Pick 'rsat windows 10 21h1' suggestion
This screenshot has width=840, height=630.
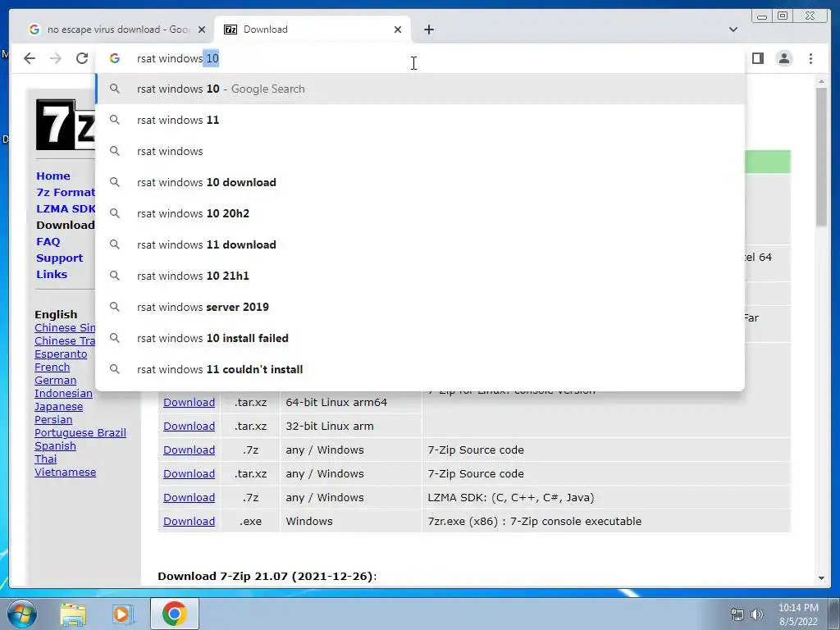coord(420,276)
